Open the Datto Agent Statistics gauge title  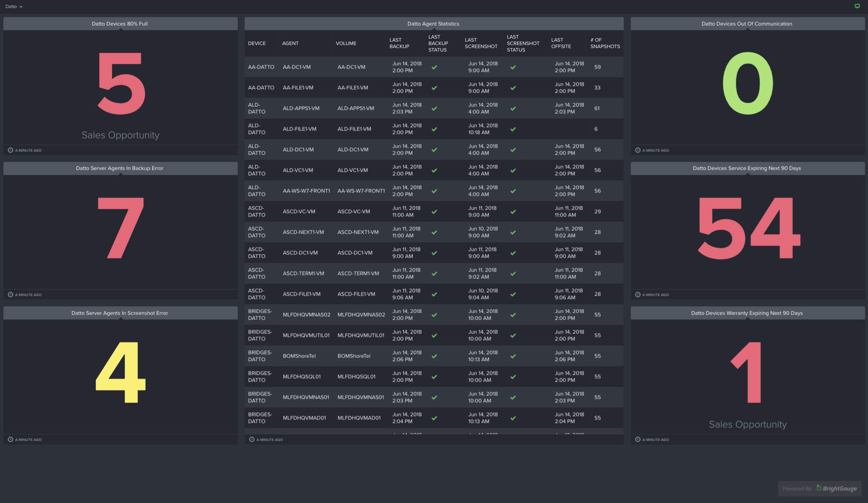433,24
